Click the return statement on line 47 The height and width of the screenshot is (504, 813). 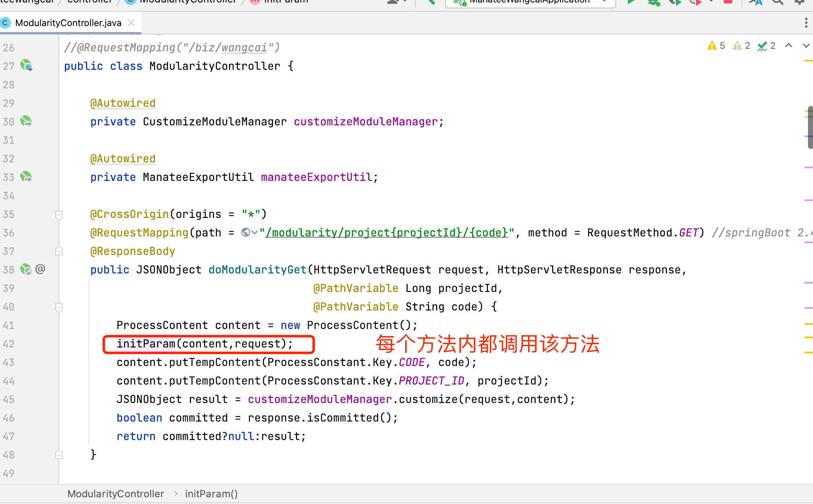click(x=211, y=436)
